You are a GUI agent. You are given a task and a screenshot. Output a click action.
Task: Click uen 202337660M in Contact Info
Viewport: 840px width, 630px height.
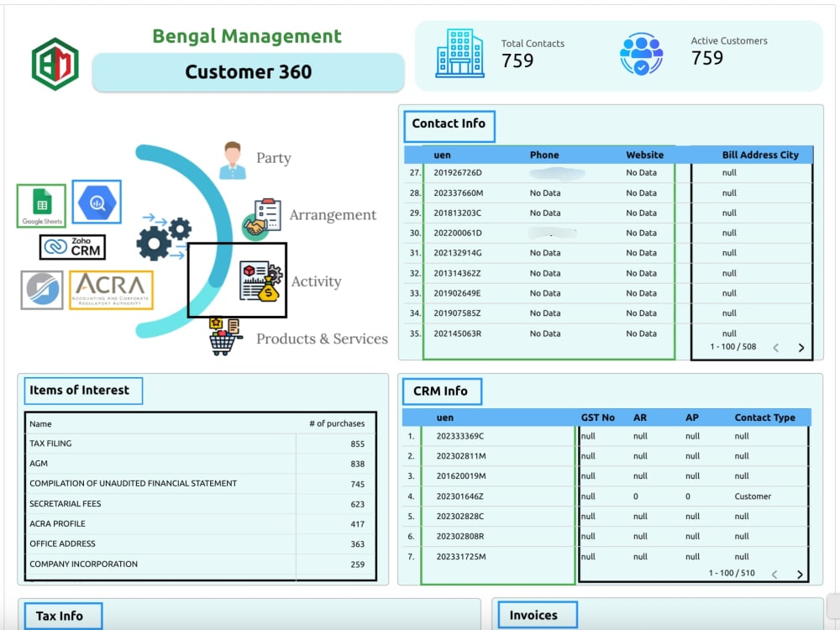[458, 193]
